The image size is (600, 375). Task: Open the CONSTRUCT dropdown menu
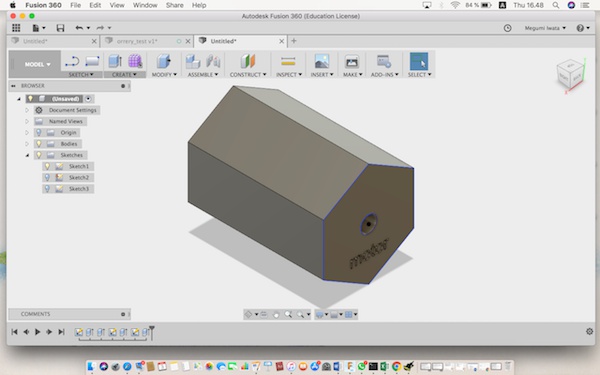(248, 74)
